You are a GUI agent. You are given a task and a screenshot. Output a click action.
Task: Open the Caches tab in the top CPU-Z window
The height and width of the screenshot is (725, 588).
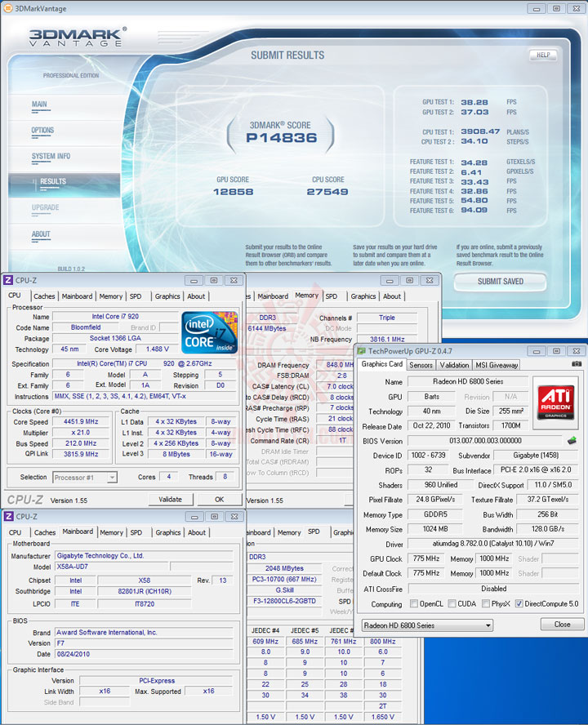tap(44, 296)
